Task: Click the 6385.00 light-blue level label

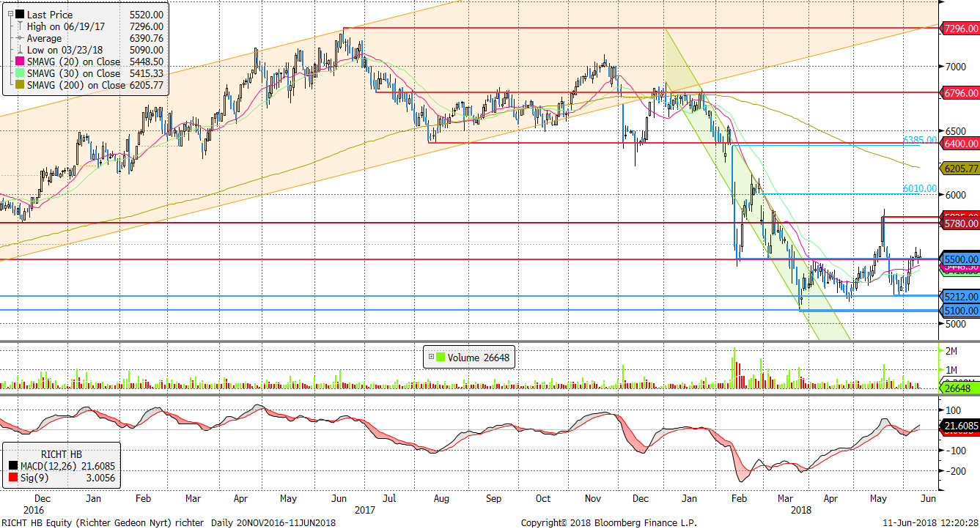Action: 920,139
